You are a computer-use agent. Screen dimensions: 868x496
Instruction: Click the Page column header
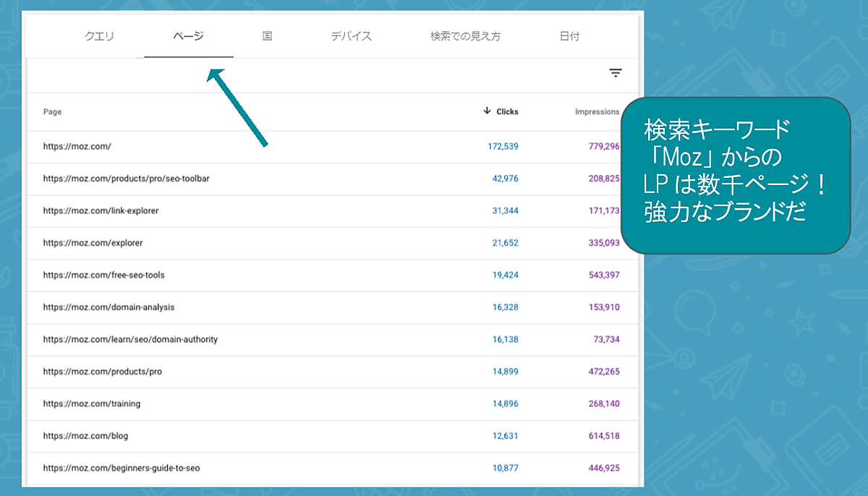click(x=52, y=112)
